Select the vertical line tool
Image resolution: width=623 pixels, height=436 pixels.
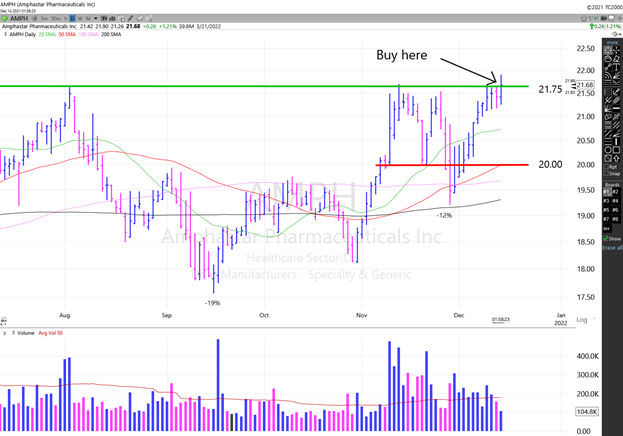pyautogui.click(x=616, y=141)
